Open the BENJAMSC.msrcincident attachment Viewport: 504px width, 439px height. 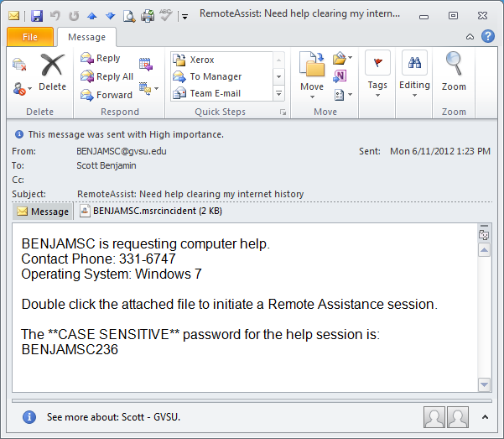pyautogui.click(x=145, y=212)
